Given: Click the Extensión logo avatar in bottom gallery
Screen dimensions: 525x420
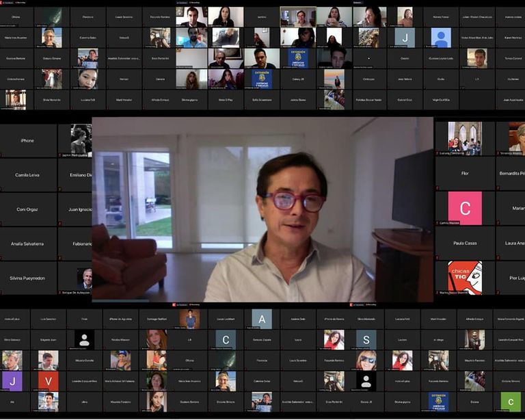Looking at the screenshot, I should tap(439, 402).
